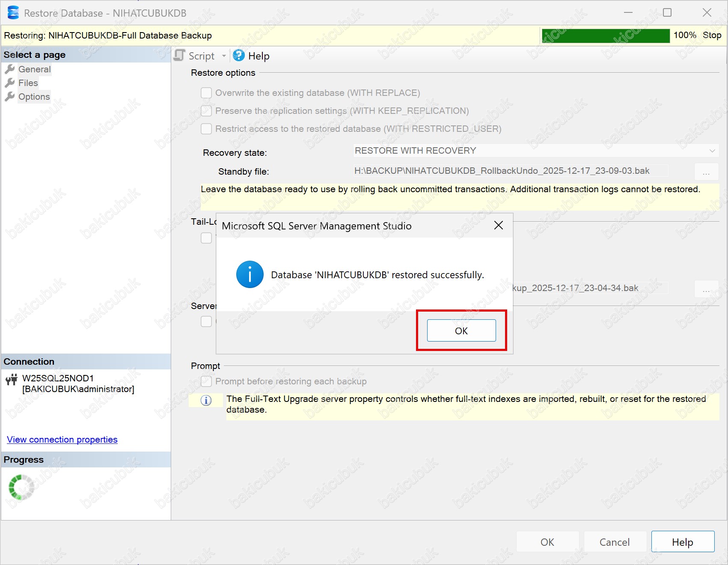The width and height of the screenshot is (728, 565).
Task: Click the green restore progress bar
Action: pos(605,36)
